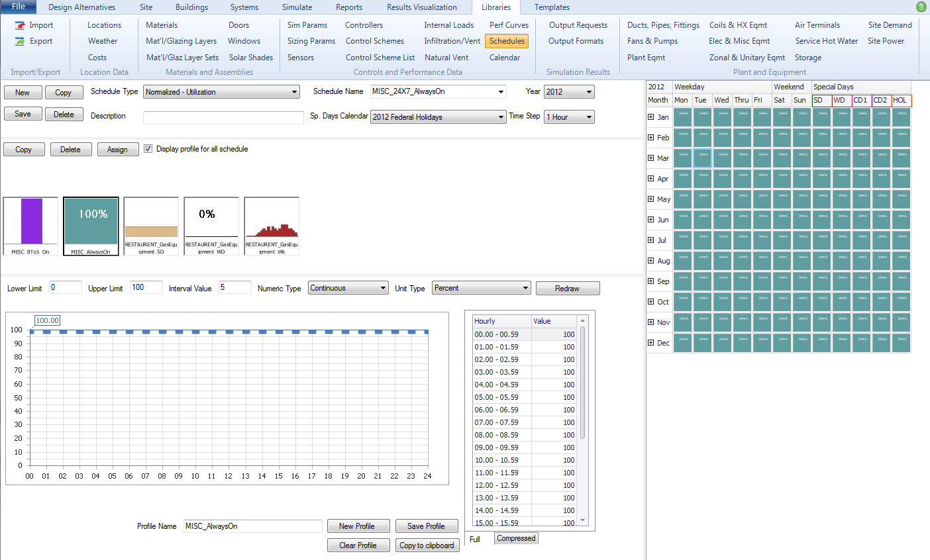Screen dimensions: 930x560
Task: Open the Schedules library
Action: pos(507,41)
